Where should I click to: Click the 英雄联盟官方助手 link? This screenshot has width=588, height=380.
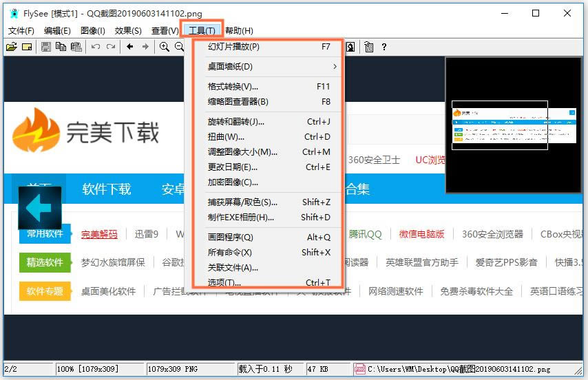[422, 262]
